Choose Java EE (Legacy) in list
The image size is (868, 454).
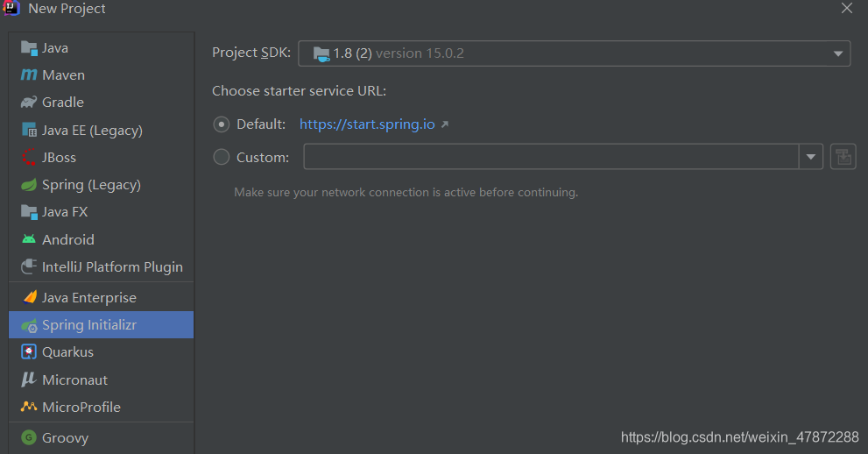tap(102, 130)
